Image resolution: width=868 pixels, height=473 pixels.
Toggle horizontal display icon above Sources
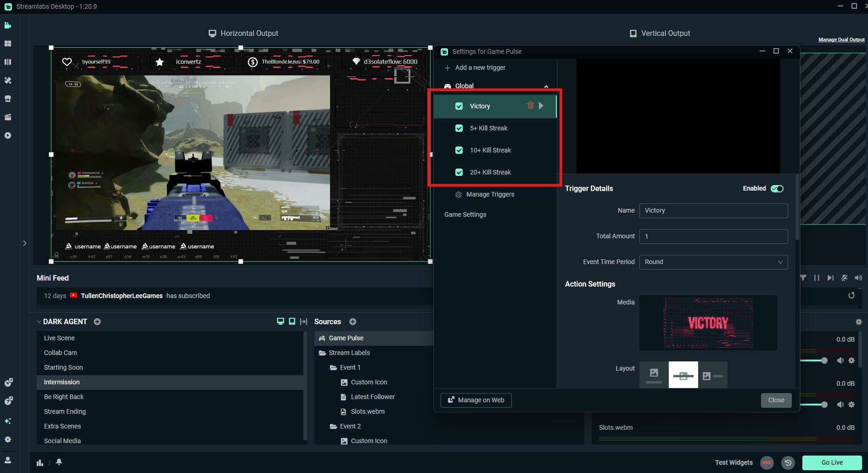[x=280, y=321]
